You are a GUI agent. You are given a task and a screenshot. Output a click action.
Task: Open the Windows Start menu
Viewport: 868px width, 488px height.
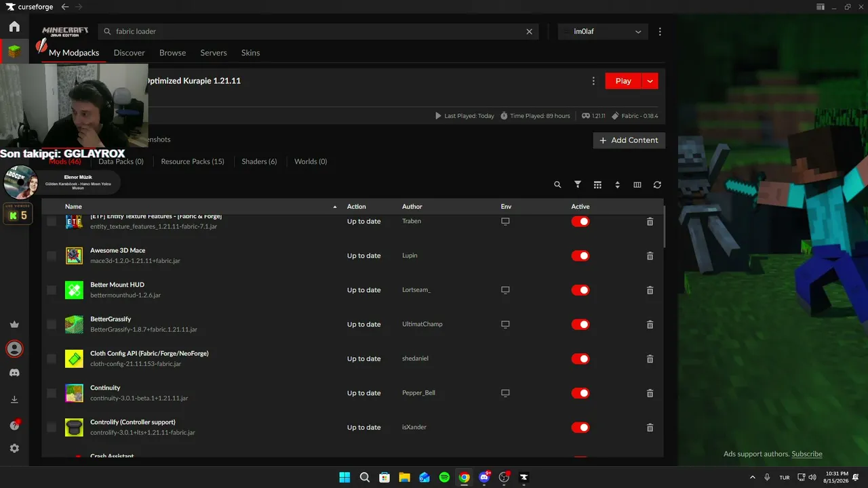tap(344, 477)
